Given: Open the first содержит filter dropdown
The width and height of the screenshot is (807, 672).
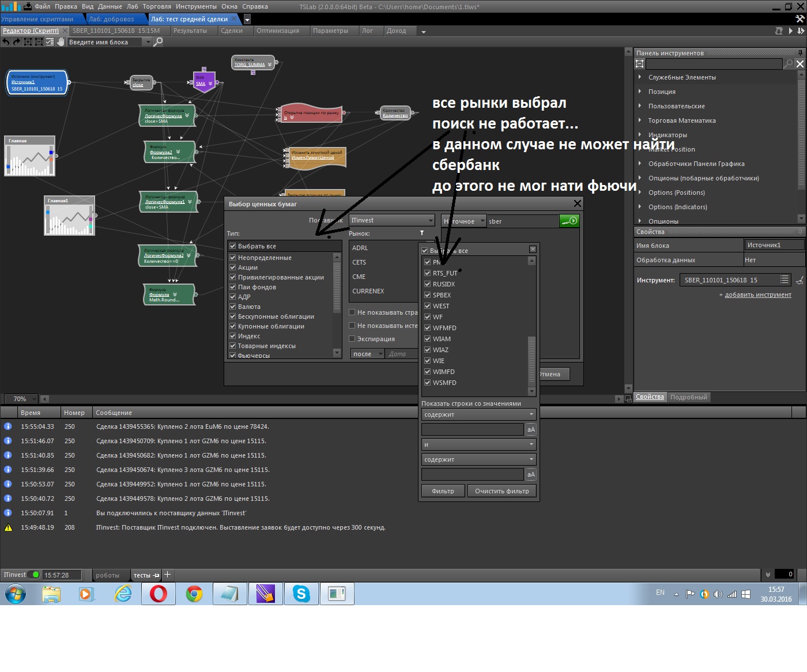Looking at the screenshot, I should pos(478,414).
